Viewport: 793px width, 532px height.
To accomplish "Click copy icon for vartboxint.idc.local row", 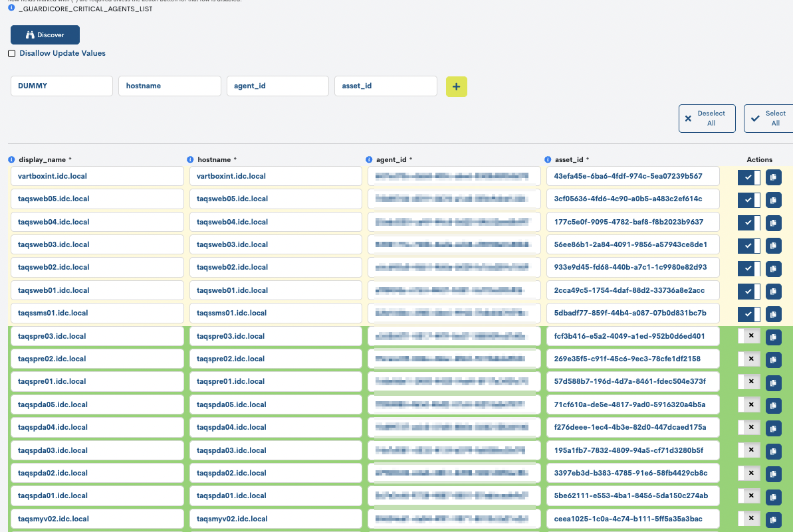I will pyautogui.click(x=773, y=177).
